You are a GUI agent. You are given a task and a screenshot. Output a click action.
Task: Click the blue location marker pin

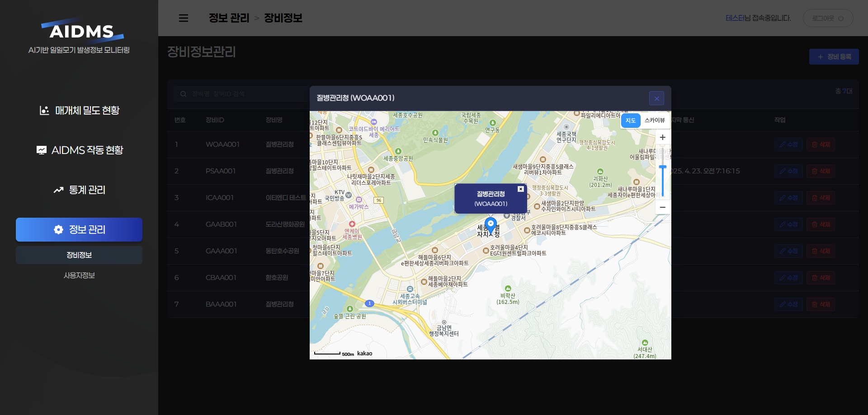[x=491, y=225]
